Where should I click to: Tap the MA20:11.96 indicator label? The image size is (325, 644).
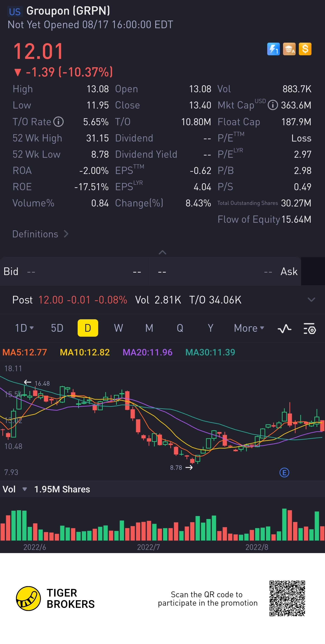pos(148,352)
